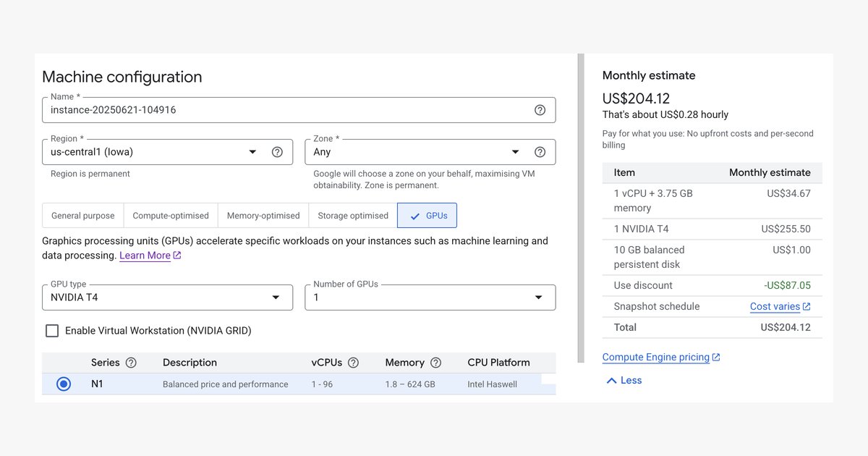Image resolution: width=868 pixels, height=456 pixels.
Task: Select the N1 series radio button
Action: [64, 384]
